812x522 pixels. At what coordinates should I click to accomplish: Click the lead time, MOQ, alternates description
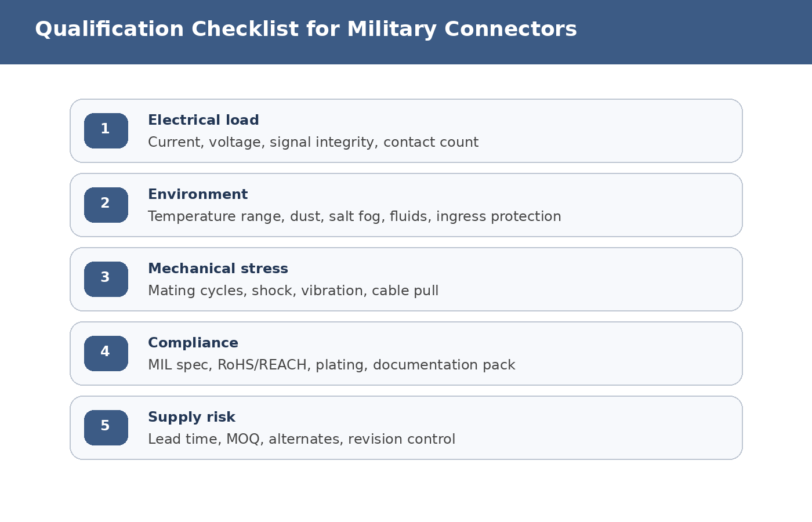coord(302,440)
